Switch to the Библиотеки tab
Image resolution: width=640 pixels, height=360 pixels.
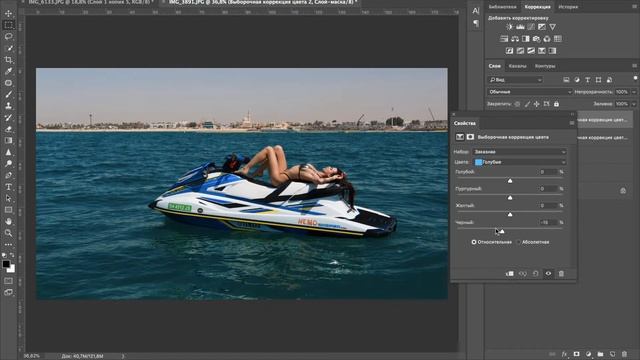tap(502, 7)
